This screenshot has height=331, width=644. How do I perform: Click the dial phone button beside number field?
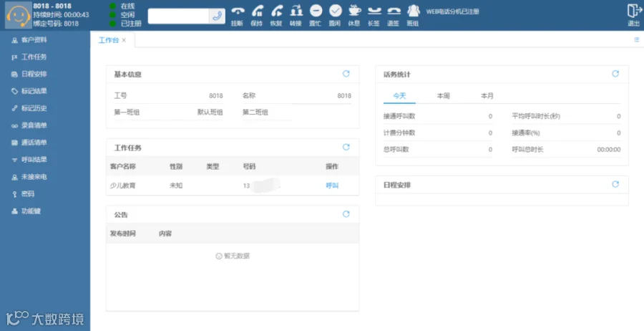tap(218, 16)
